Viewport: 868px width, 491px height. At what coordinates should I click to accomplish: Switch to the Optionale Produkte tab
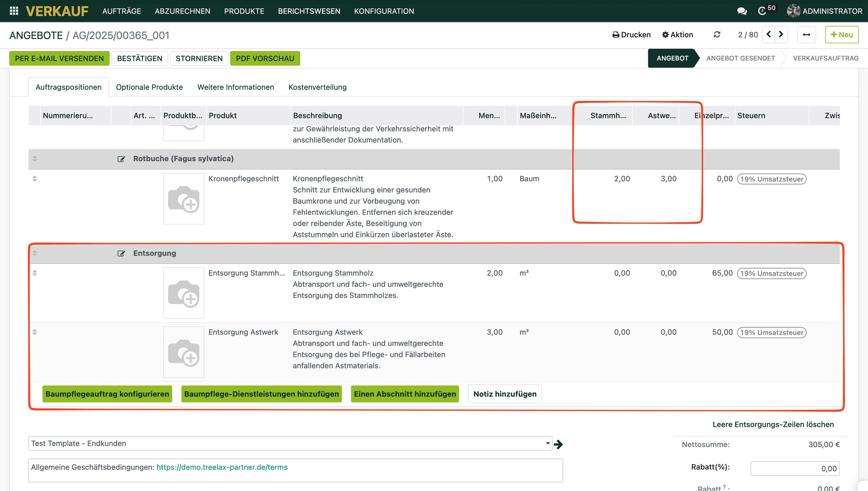[x=149, y=87]
